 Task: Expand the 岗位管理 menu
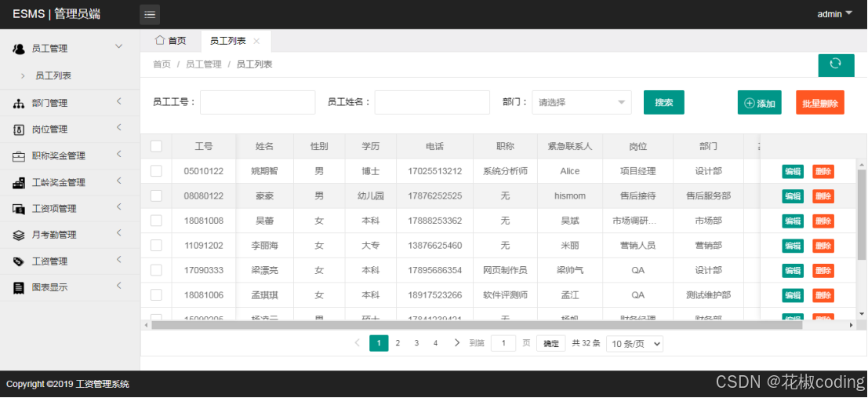point(118,128)
